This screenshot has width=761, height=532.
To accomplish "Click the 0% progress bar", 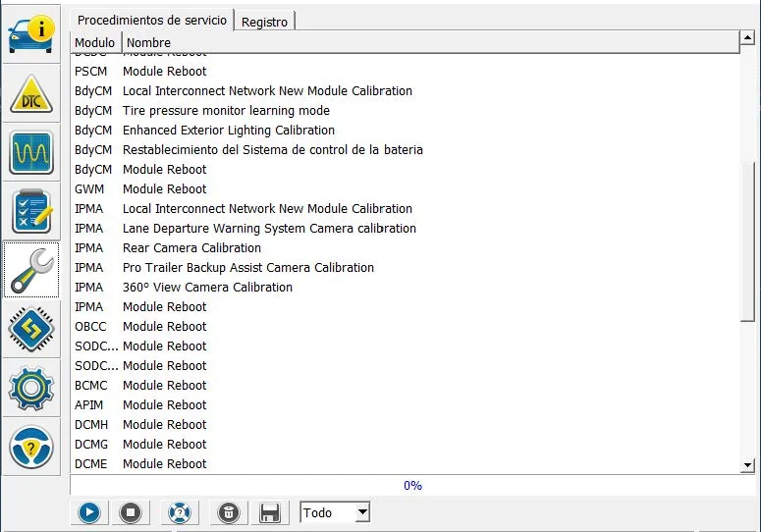I will pyautogui.click(x=412, y=486).
